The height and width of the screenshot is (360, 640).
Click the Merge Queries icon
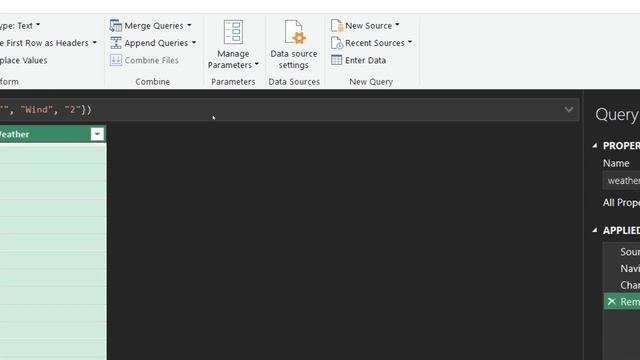tap(116, 26)
